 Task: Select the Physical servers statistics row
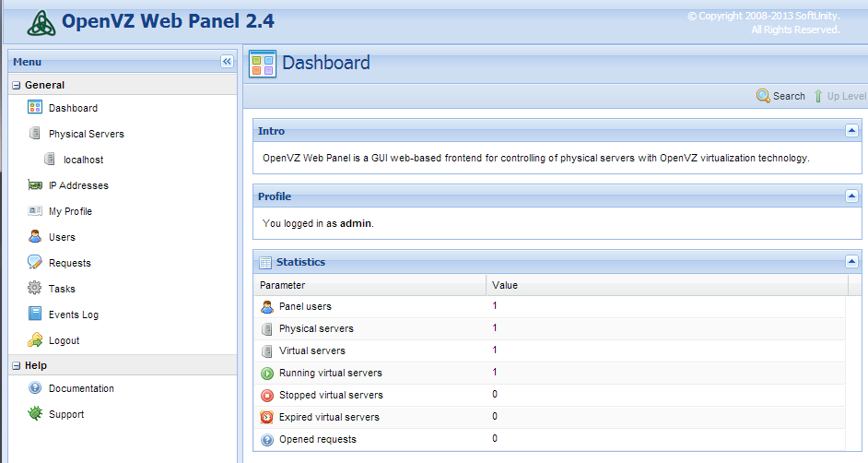coord(549,328)
